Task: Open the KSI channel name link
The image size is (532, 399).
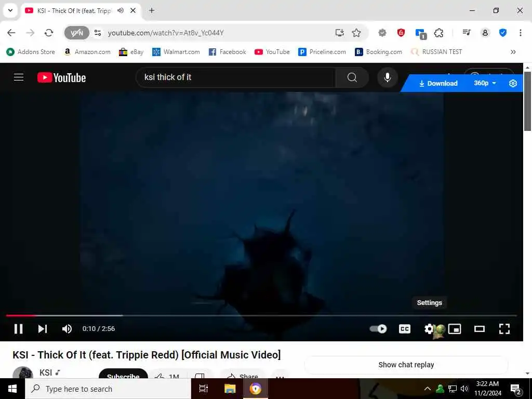Action: tap(46, 373)
